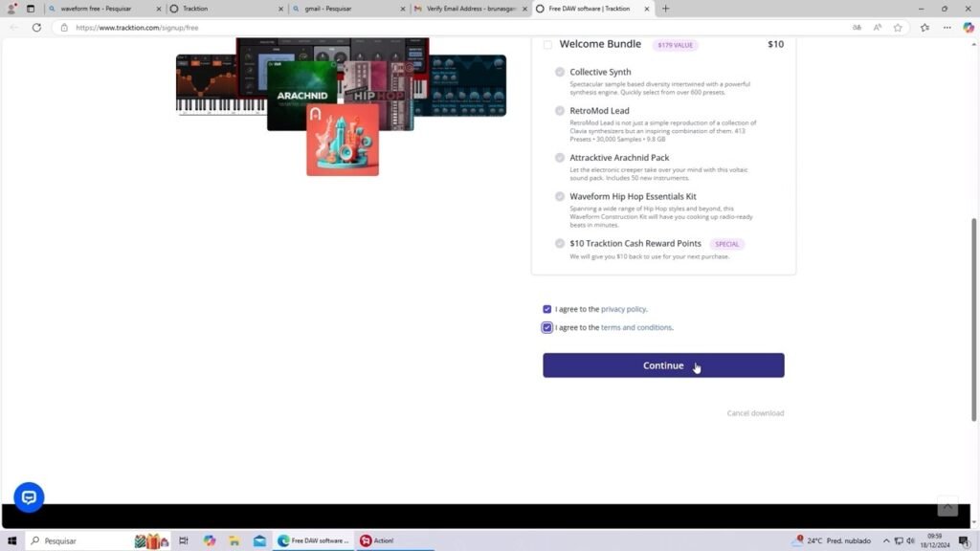This screenshot has height=551, width=980.
Task: Open the Edge Copilot sidebar
Action: 969,28
